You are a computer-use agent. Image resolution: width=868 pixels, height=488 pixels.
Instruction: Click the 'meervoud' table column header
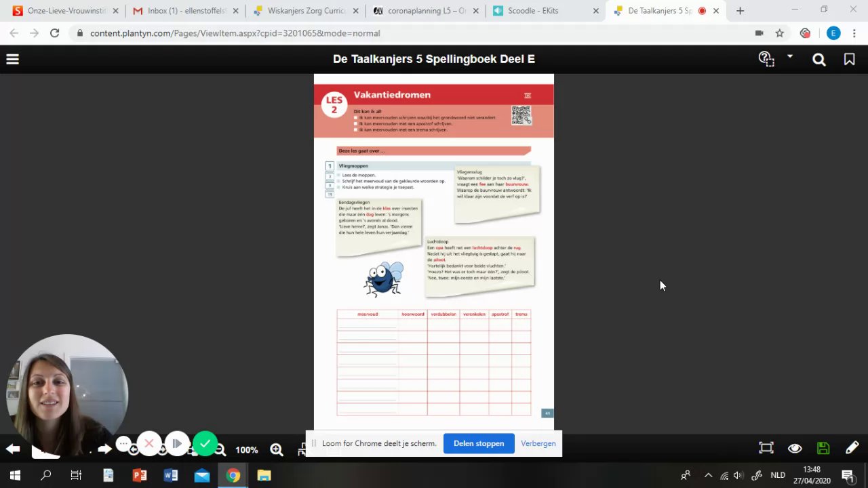pyautogui.click(x=368, y=314)
